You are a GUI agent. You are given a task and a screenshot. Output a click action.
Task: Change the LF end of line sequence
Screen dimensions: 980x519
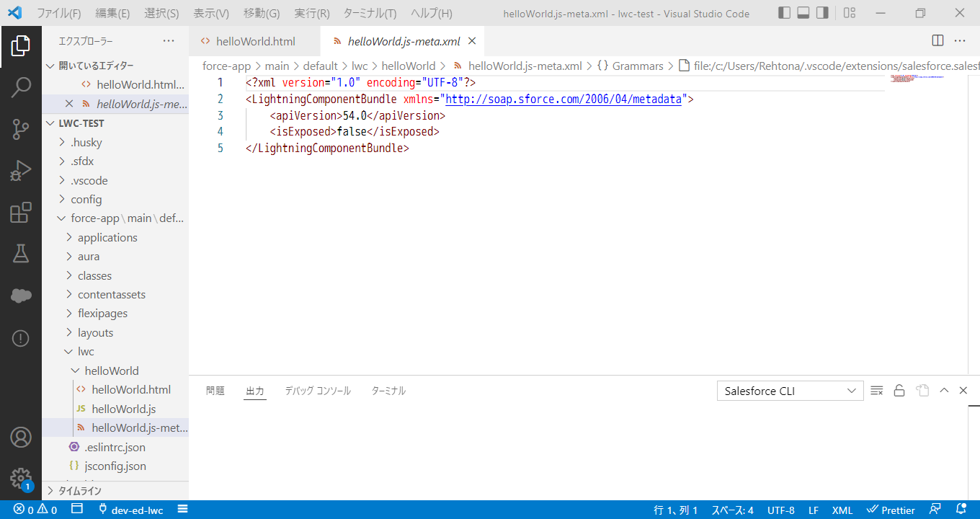click(x=814, y=510)
